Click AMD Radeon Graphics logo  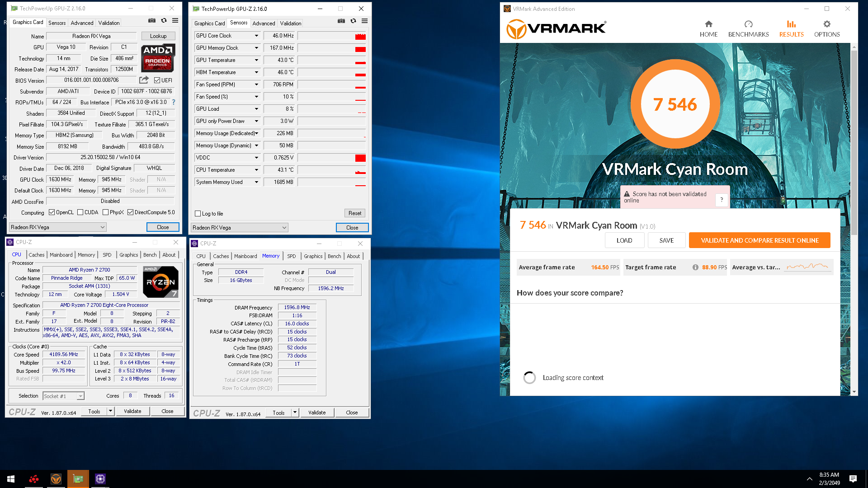158,58
